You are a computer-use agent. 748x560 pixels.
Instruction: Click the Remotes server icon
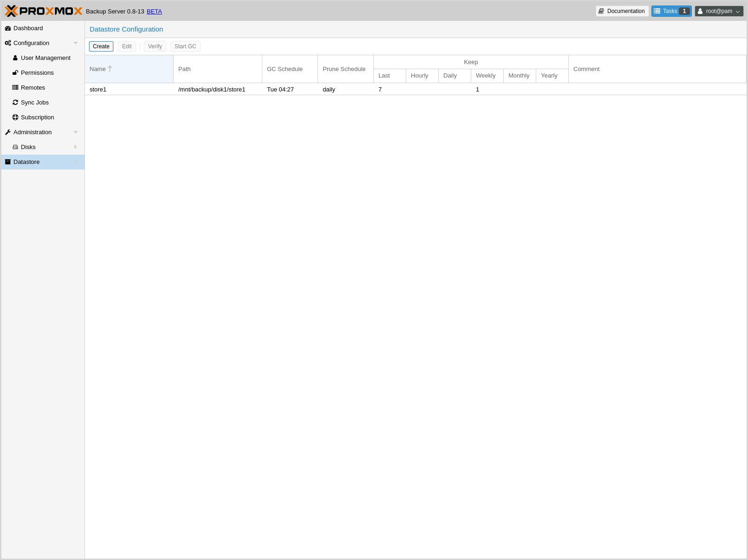(x=15, y=88)
